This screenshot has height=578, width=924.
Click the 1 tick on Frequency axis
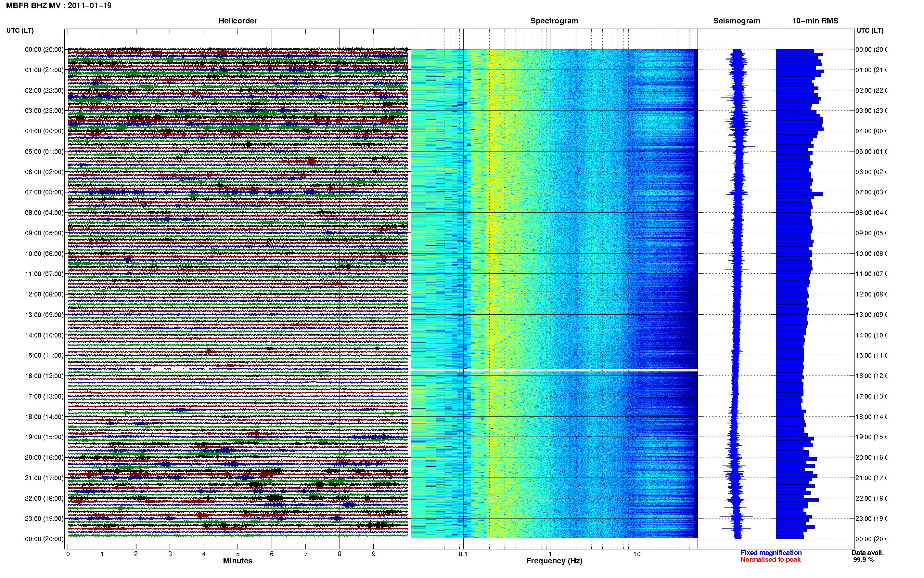click(550, 554)
